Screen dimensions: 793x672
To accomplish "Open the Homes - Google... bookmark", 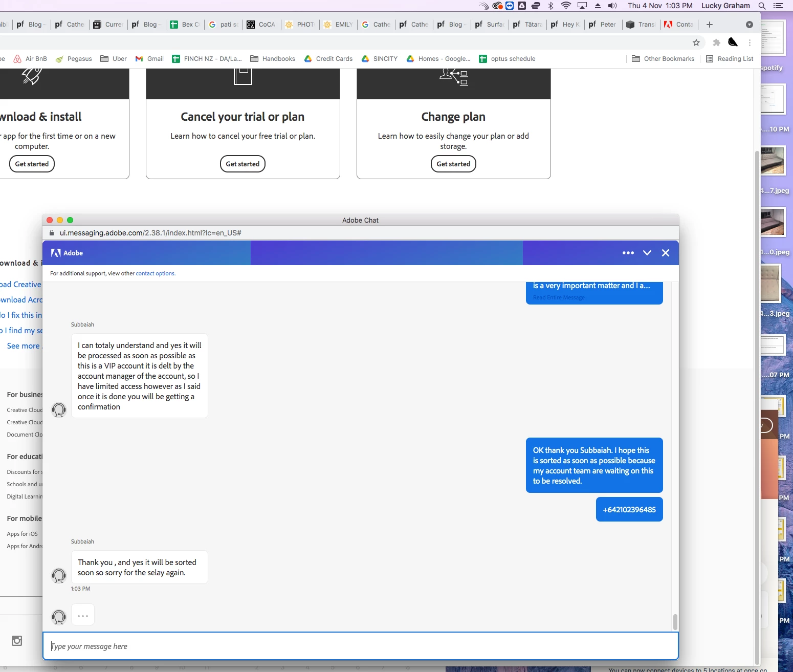I will [x=438, y=59].
